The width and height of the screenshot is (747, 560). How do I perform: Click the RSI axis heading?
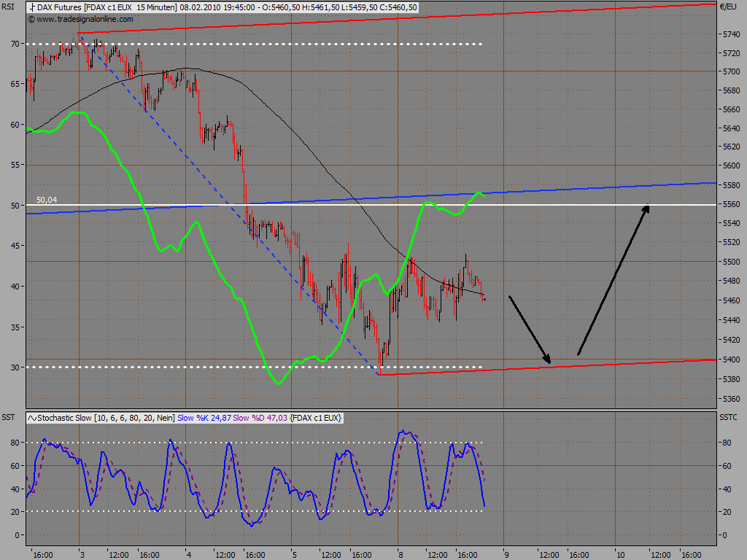click(7, 7)
